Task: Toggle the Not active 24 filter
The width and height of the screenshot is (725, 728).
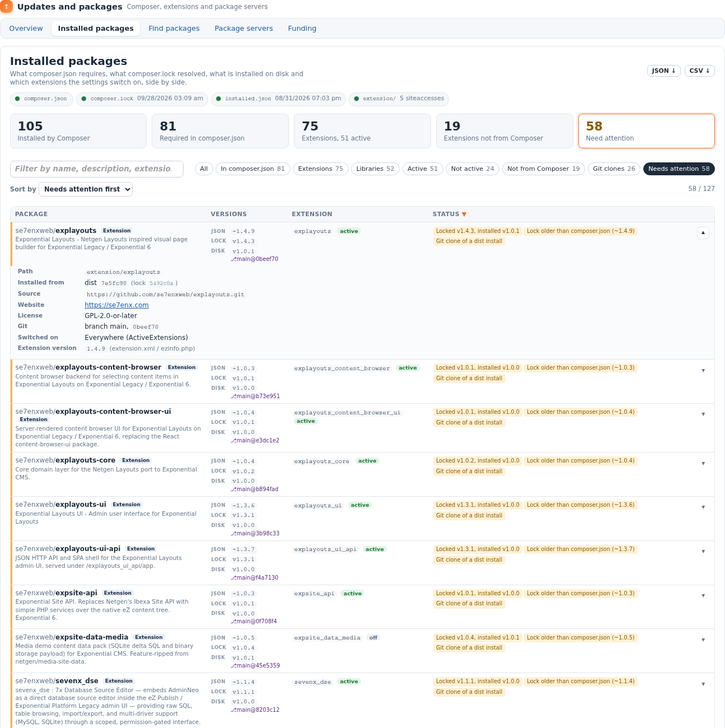Action: point(473,169)
